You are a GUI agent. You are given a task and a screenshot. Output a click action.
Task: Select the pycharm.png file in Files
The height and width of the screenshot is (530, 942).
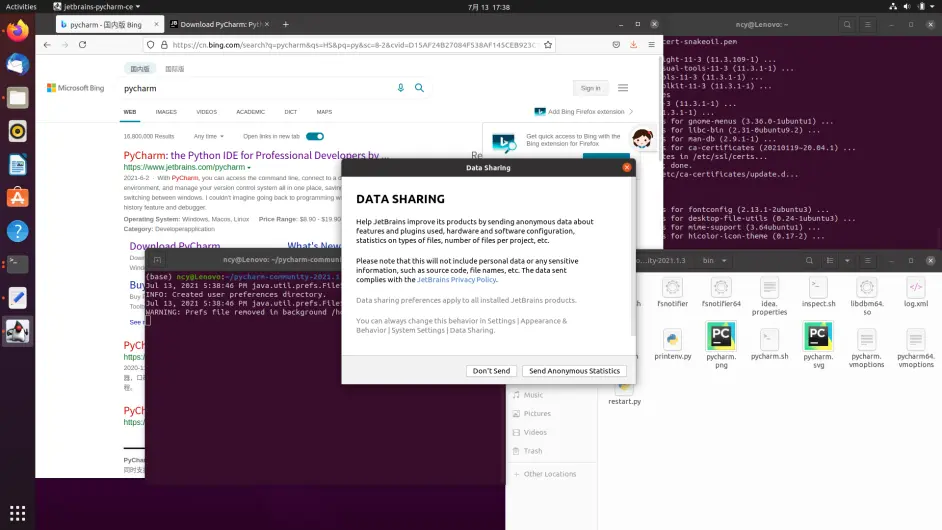tap(721, 345)
